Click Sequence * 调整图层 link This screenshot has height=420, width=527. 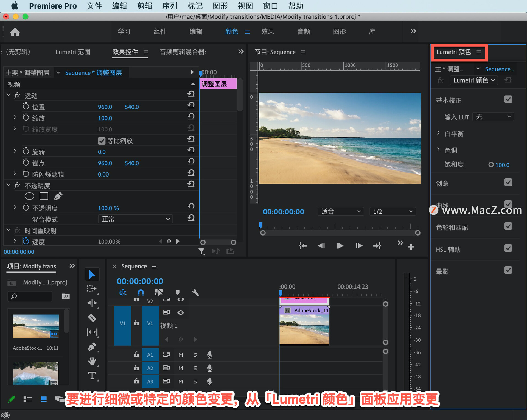coord(93,73)
